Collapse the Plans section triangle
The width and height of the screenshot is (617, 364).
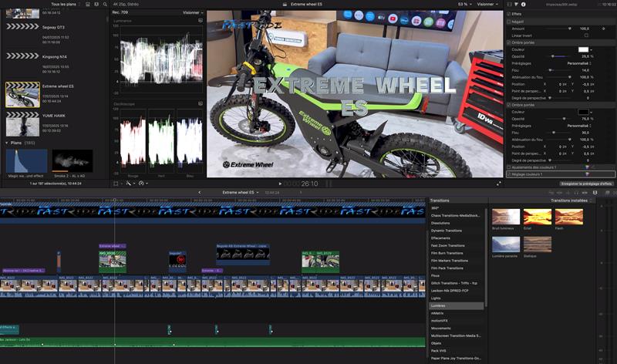click(x=7, y=143)
